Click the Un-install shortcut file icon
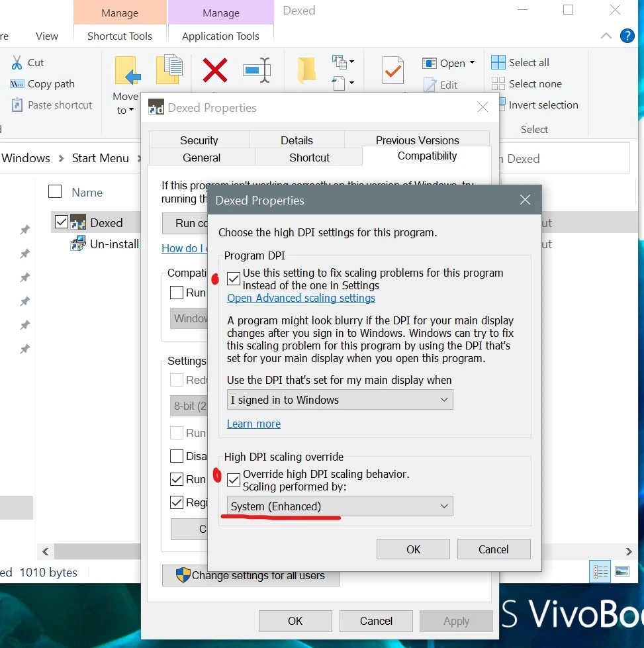Viewport: 644px width, 648px height. point(77,244)
